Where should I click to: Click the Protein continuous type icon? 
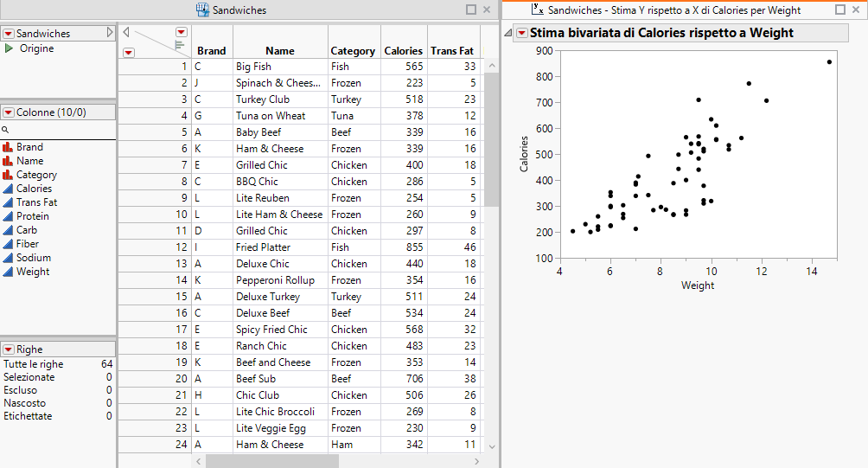[x=8, y=216]
